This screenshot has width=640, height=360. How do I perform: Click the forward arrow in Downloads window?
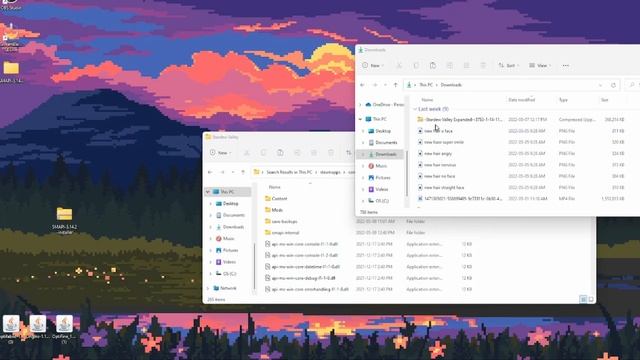375,85
